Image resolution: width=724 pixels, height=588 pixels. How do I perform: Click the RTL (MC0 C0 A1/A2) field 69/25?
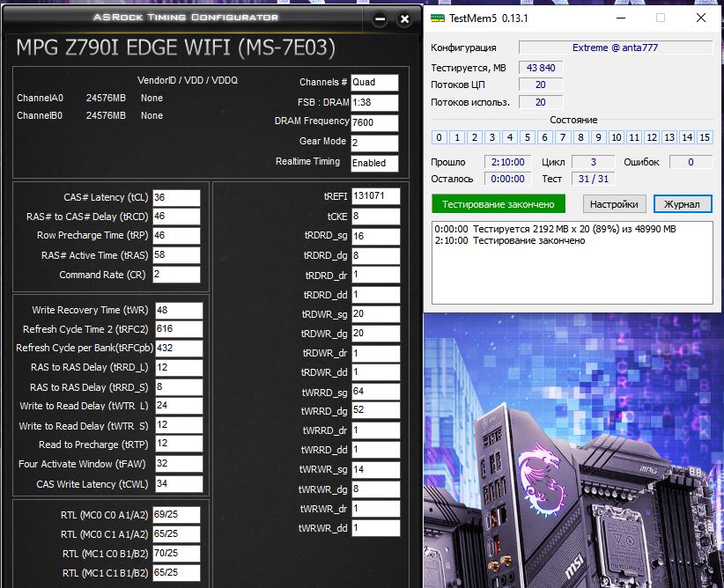coord(176,515)
